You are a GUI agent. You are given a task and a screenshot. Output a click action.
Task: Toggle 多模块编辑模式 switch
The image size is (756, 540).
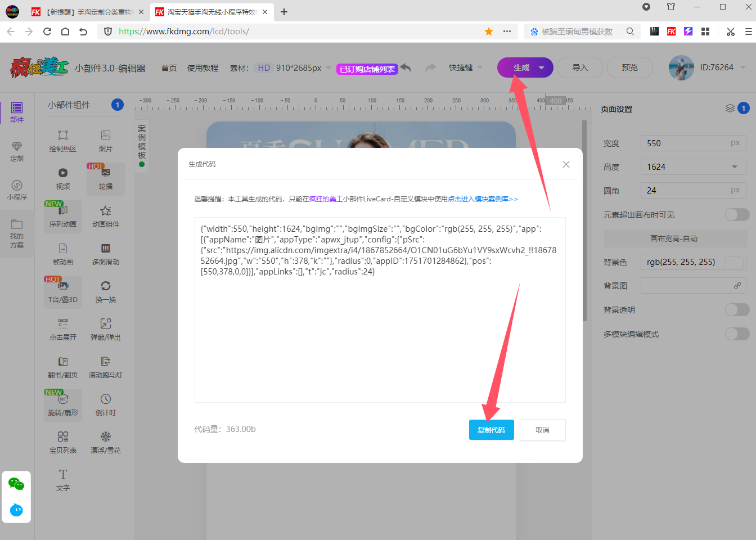click(x=737, y=334)
